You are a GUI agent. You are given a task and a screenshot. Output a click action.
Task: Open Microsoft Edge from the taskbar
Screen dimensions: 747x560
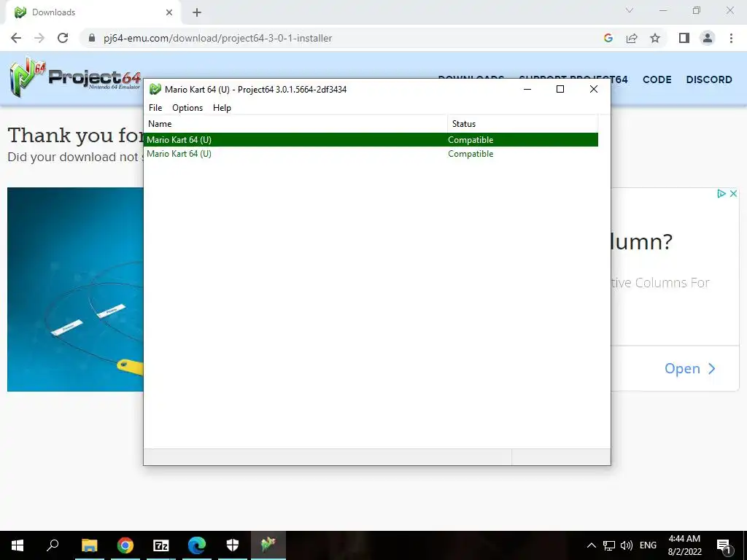[197, 545]
